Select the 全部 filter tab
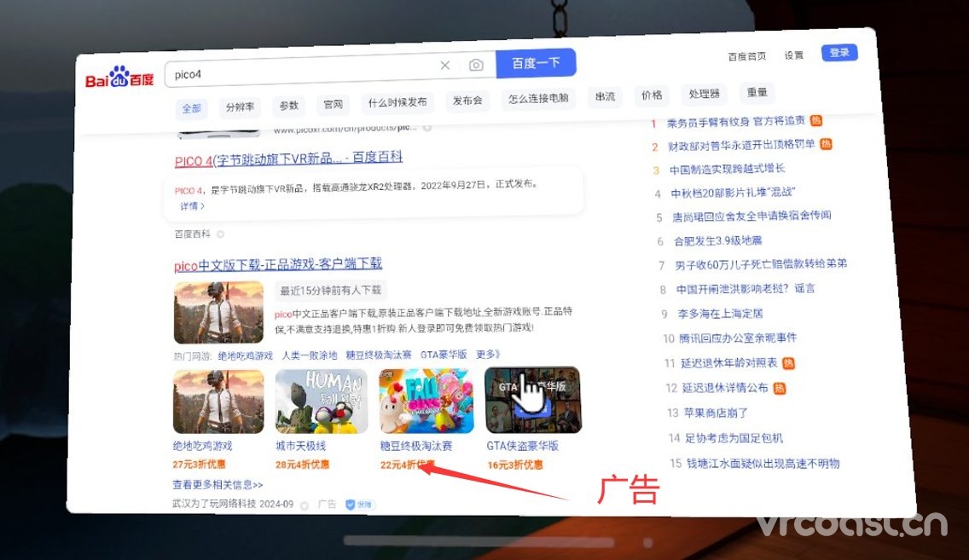 191,108
